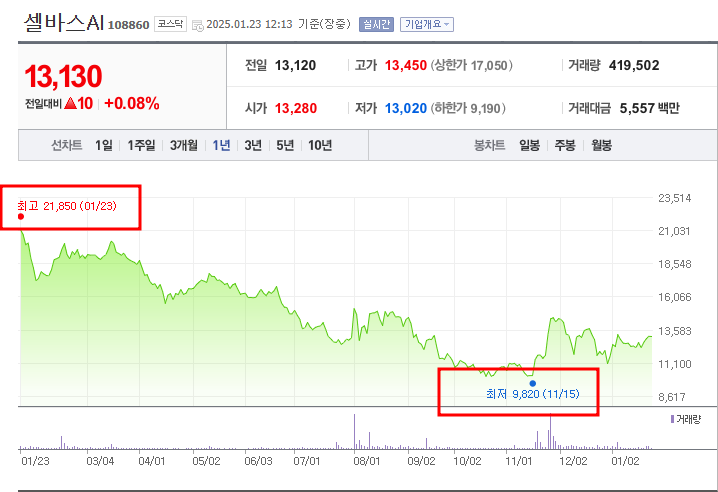This screenshot has width=718, height=492.
Task: Click the 13,583 price axis label
Action: coord(674,331)
